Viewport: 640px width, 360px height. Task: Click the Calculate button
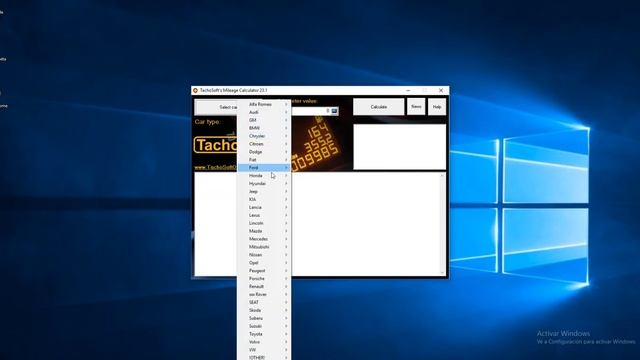(x=378, y=107)
